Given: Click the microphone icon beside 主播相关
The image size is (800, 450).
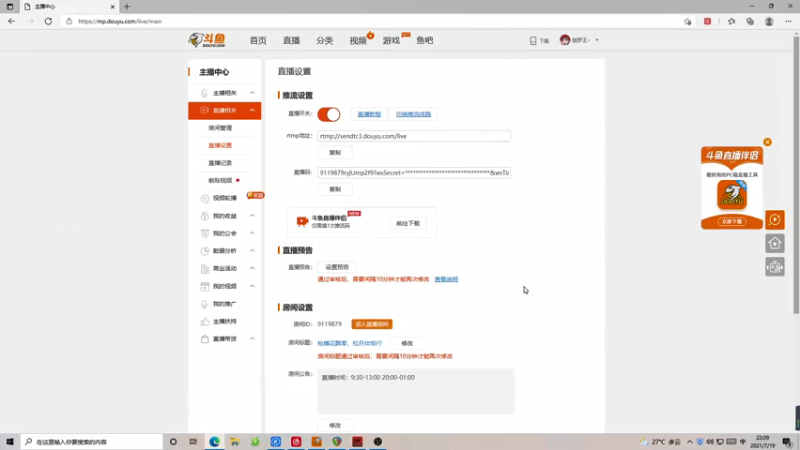Looking at the screenshot, I should coord(205,93).
